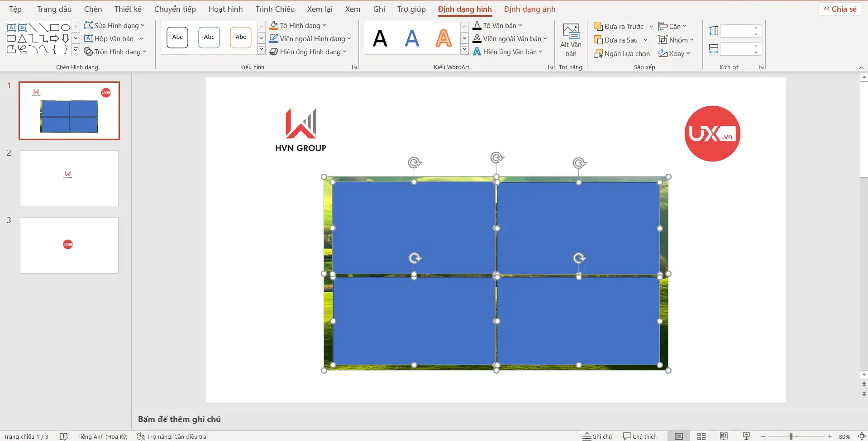Toggle the Ghi chú notes pane

click(x=597, y=436)
